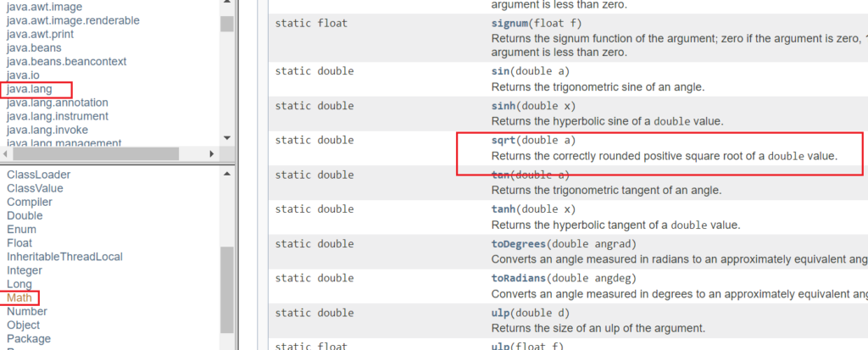Viewport: 868px width, 350px height.
Task: Open the ulp(double d) method link
Action: coord(500,313)
